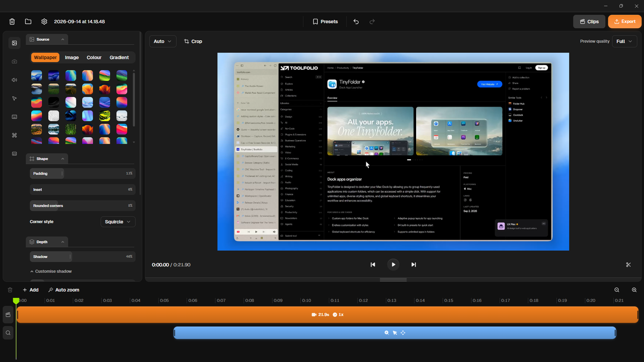Screen dimensions: 644x362
Task: Switch to the Gradient tab
Action: (119, 57)
